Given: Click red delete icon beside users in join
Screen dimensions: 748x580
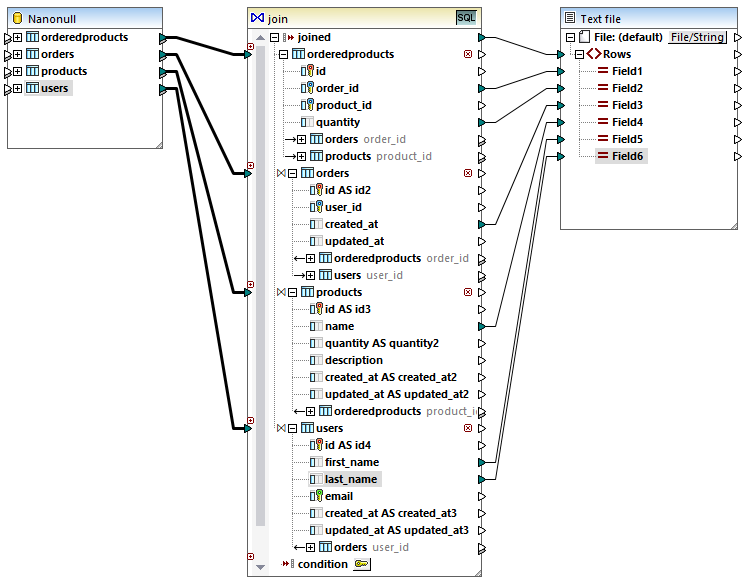Looking at the screenshot, I should [467, 428].
